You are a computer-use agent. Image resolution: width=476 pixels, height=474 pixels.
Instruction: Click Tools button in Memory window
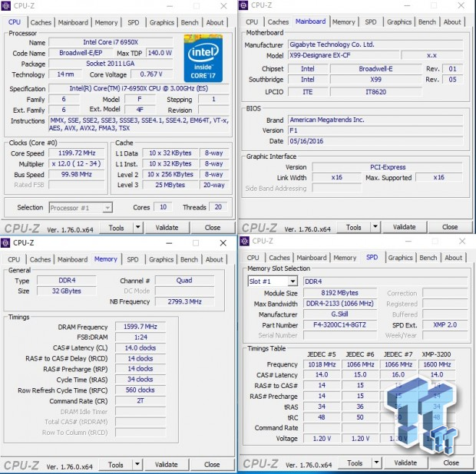pos(116,465)
